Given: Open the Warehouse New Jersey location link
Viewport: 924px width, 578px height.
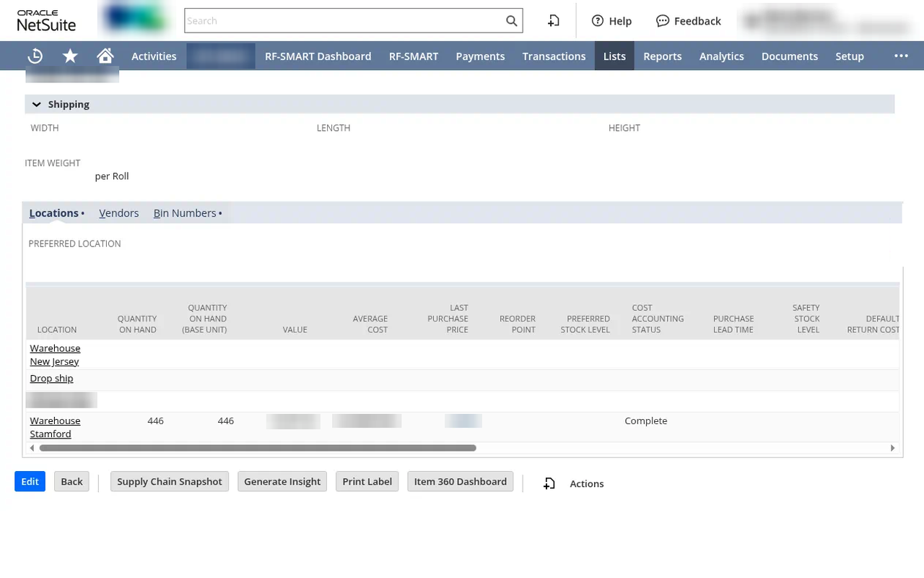Looking at the screenshot, I should click(x=55, y=355).
